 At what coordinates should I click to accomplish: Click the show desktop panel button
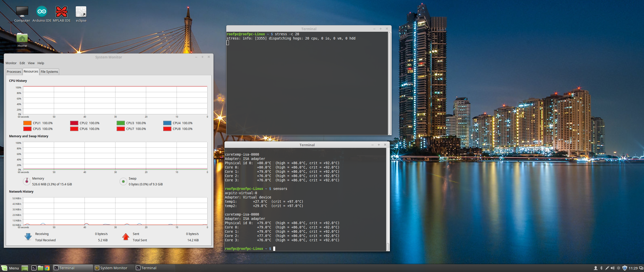(25, 268)
